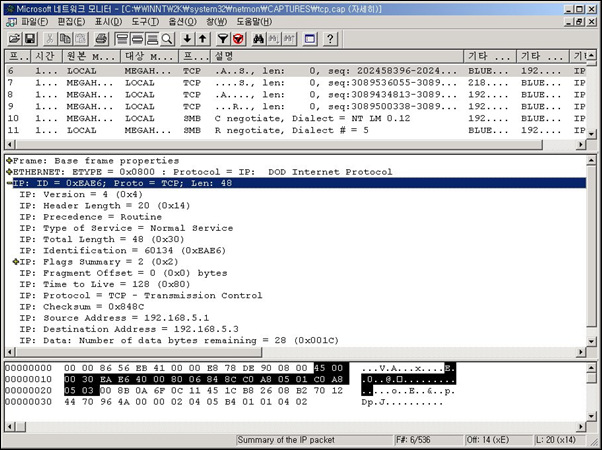
Task: Open the 도구(T) menu
Action: pos(145,22)
